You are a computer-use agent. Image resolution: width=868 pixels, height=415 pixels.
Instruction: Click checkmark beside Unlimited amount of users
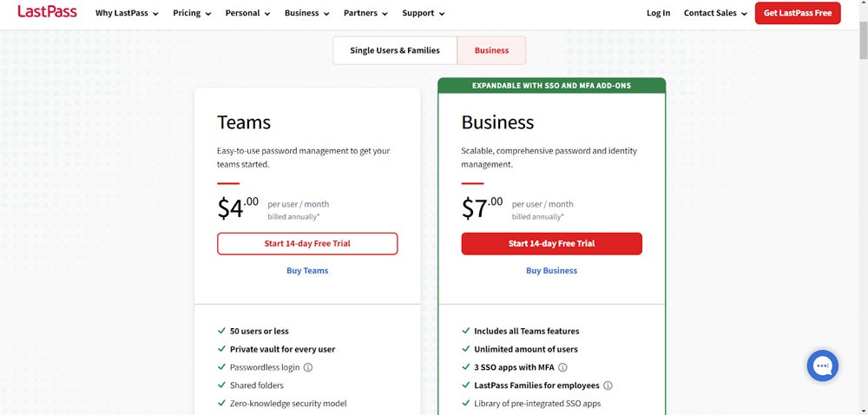(465, 349)
